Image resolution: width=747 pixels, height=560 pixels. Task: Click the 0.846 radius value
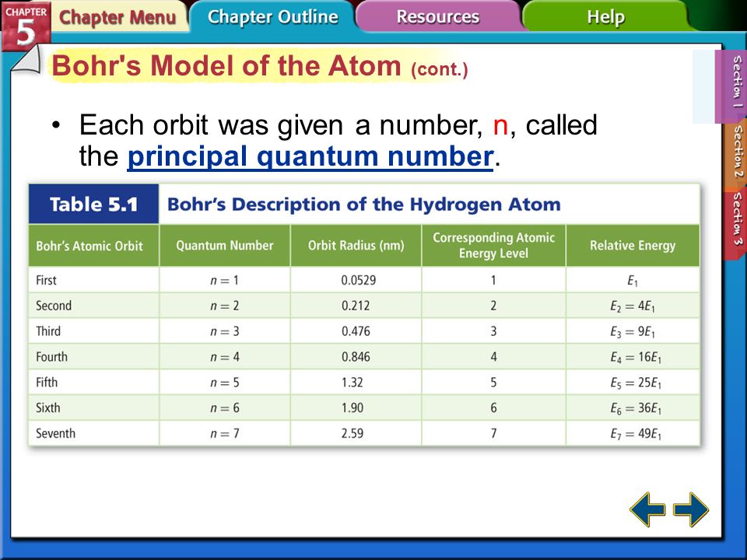[x=356, y=357]
